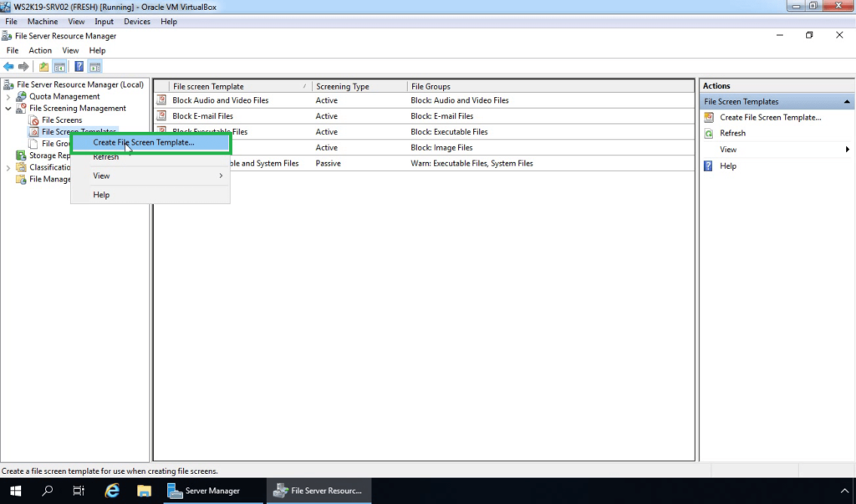The height and width of the screenshot is (504, 856).
Task: Open Windows Start menu
Action: pos(15,491)
